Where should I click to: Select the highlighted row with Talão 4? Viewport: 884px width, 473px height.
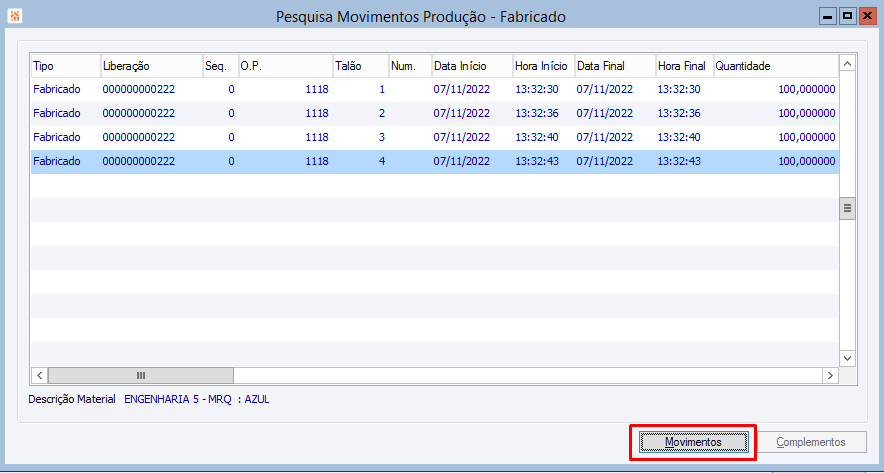click(x=435, y=161)
